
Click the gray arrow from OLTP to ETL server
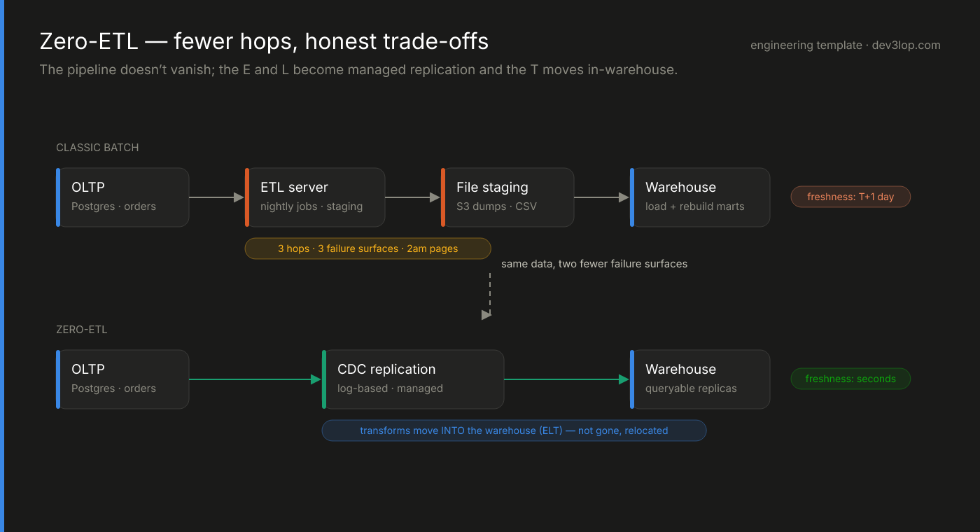217,197
